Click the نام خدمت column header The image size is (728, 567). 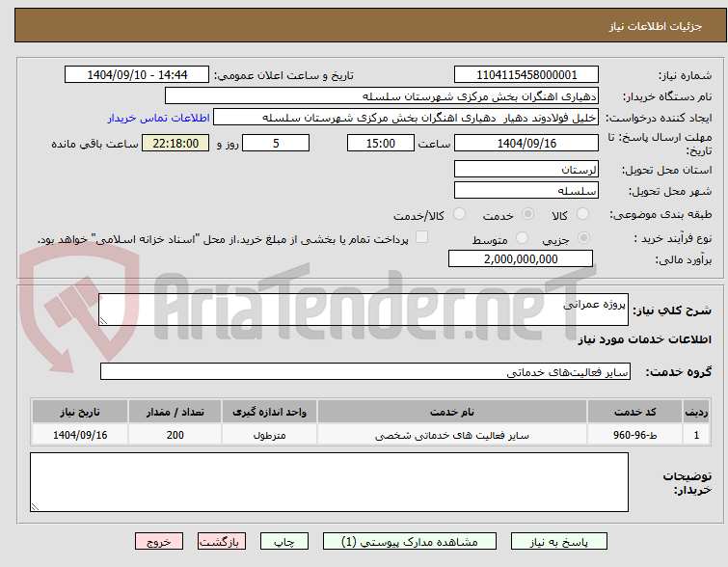tap(452, 412)
